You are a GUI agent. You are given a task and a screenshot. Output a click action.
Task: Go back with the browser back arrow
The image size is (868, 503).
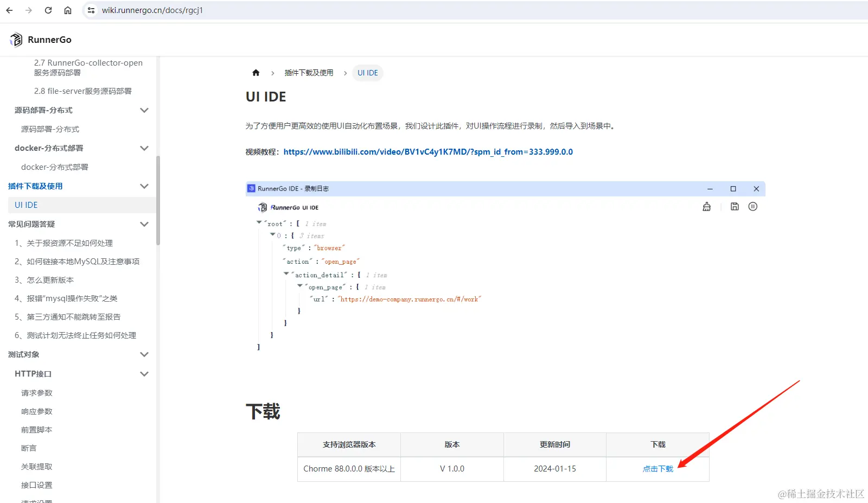[9, 10]
